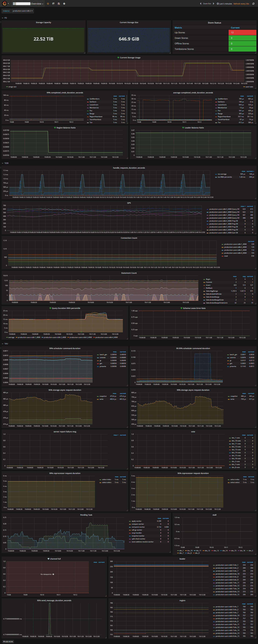This screenshot has height=644, width=258.
Task: Click heart icon on Query Duration 99th percentile
Action: coord(50,308)
